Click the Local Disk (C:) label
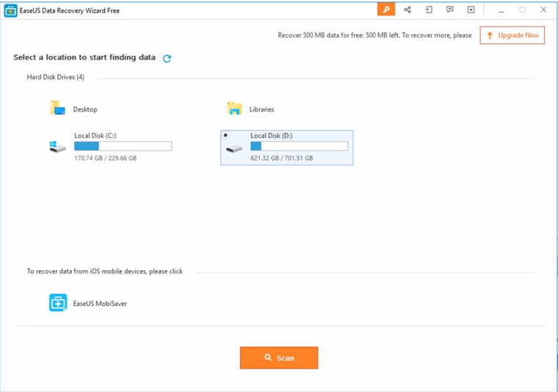 [x=95, y=136]
